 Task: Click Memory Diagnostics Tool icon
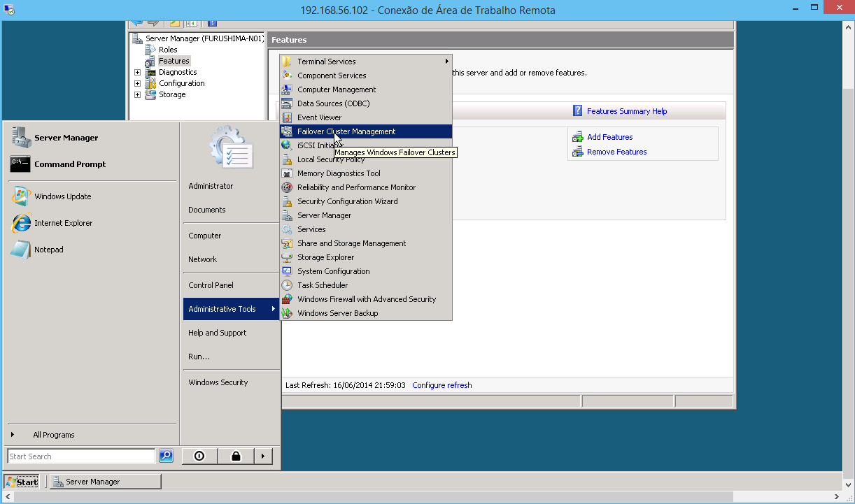(286, 173)
